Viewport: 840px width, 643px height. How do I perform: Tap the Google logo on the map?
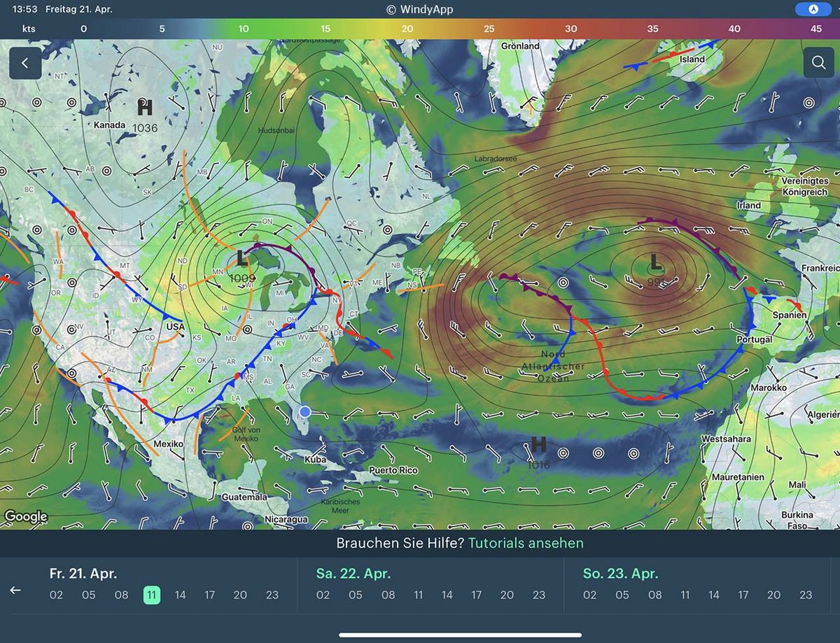pos(26,517)
